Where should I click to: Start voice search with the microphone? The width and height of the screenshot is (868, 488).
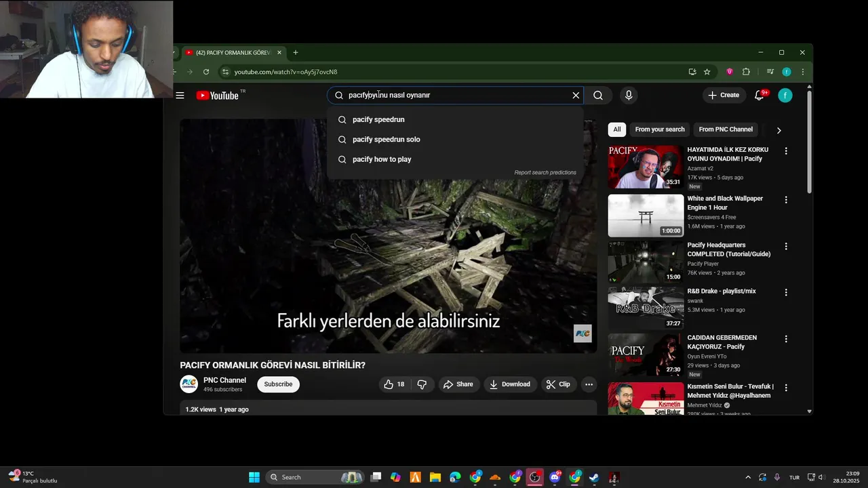[629, 96]
